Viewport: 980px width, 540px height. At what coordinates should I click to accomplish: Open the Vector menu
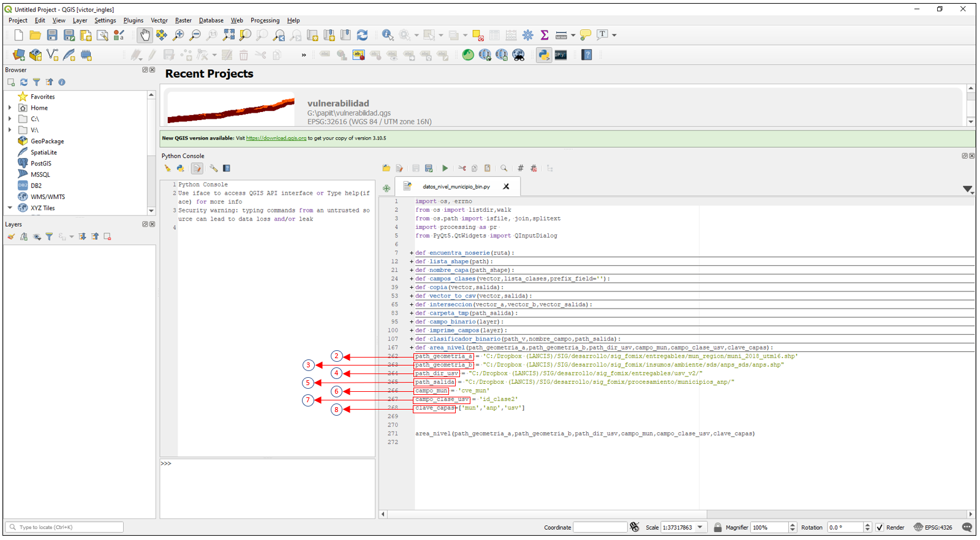click(x=159, y=20)
